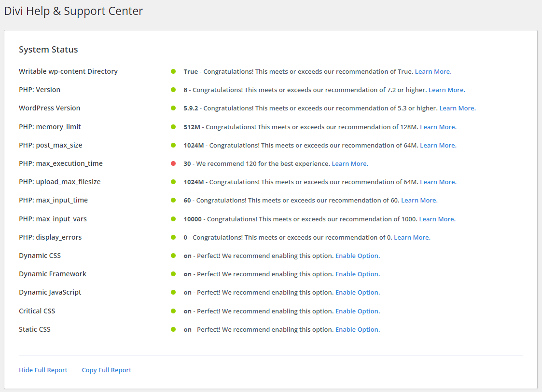Click the System Status heading

click(48, 49)
